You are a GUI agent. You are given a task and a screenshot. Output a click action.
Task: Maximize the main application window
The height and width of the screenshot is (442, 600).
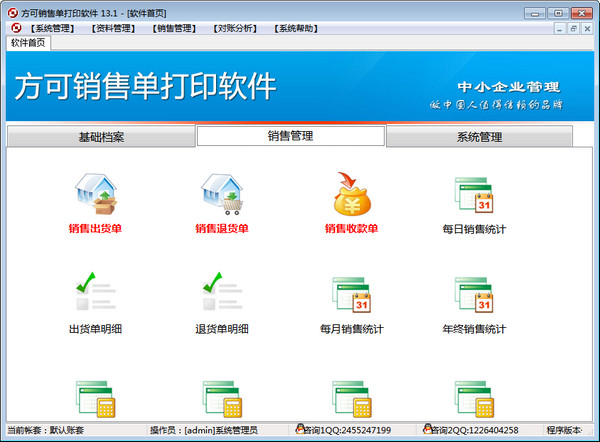pos(558,13)
